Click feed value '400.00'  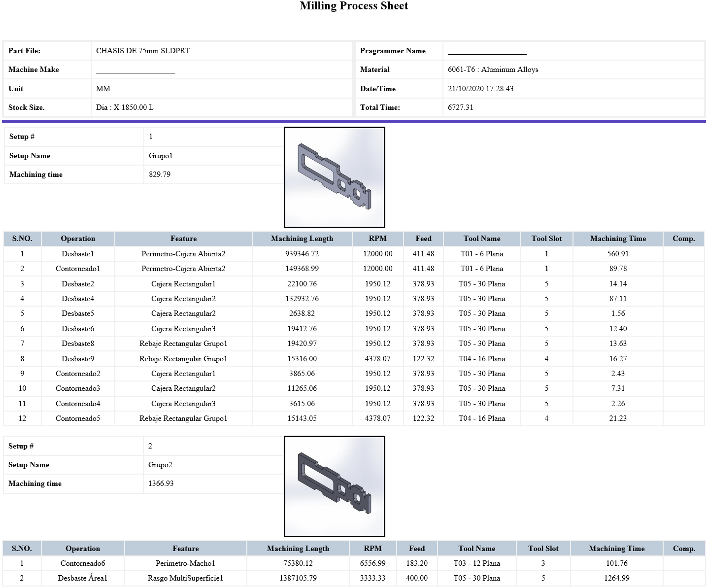(x=417, y=578)
